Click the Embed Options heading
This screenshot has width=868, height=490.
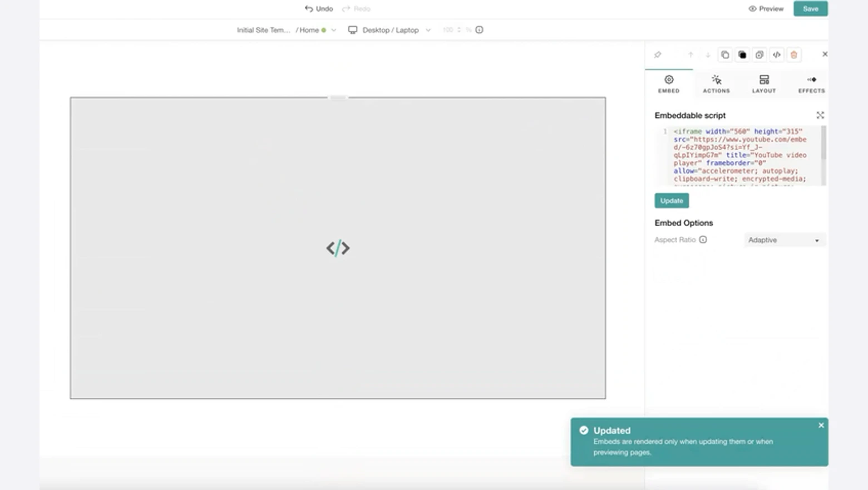683,223
